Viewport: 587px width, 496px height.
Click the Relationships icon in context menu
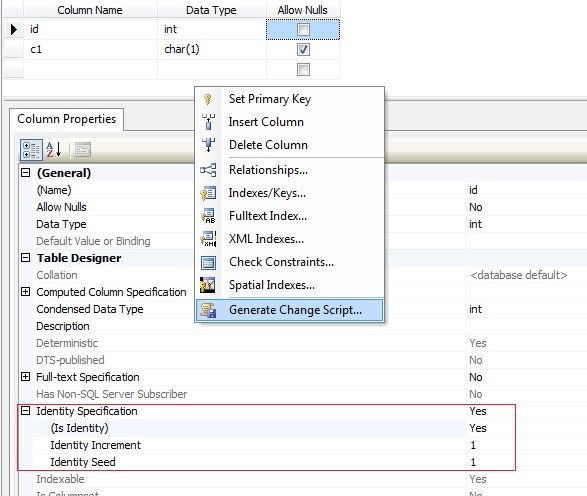point(208,170)
